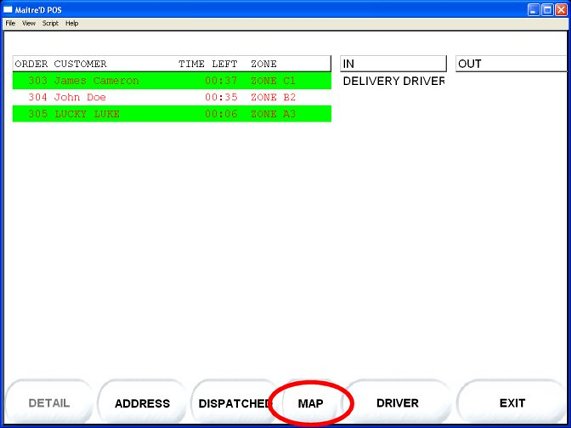Click the OUT column header
Viewport: 571px width, 428px height.
(511, 64)
